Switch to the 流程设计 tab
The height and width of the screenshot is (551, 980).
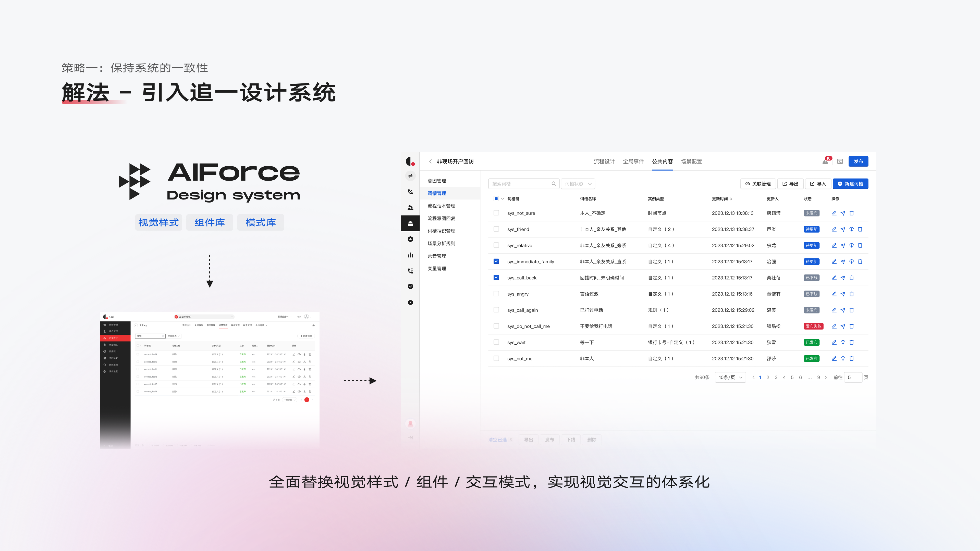click(x=604, y=161)
